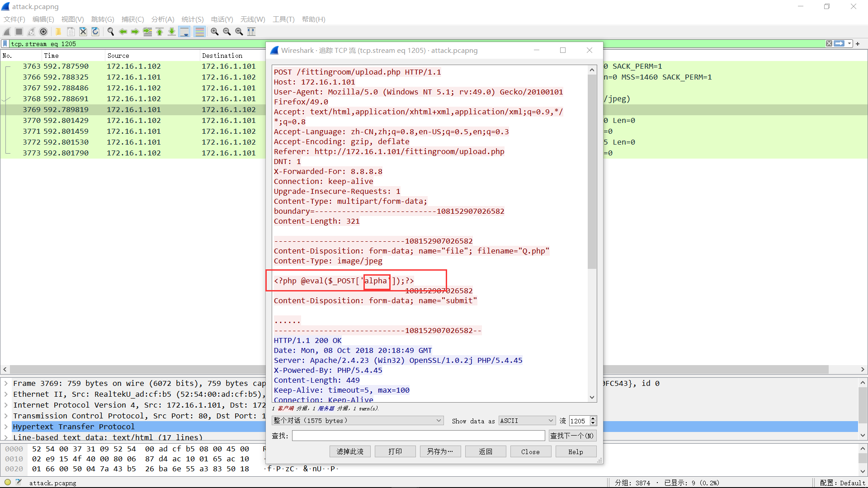The image size is (868, 488).
Task: Click resize columns to fit icon
Action: (251, 32)
